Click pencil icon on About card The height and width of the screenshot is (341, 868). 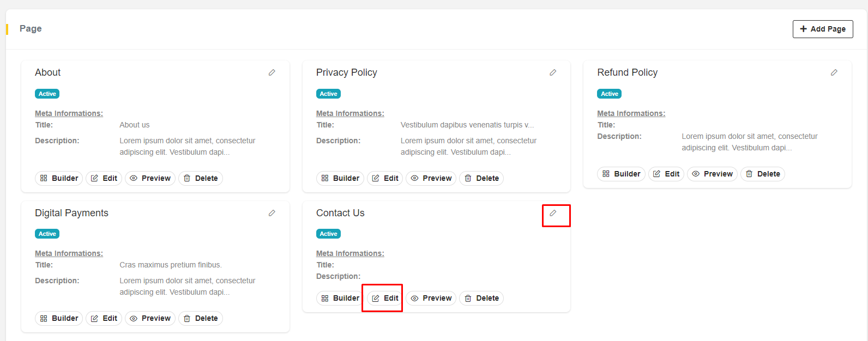(272, 72)
